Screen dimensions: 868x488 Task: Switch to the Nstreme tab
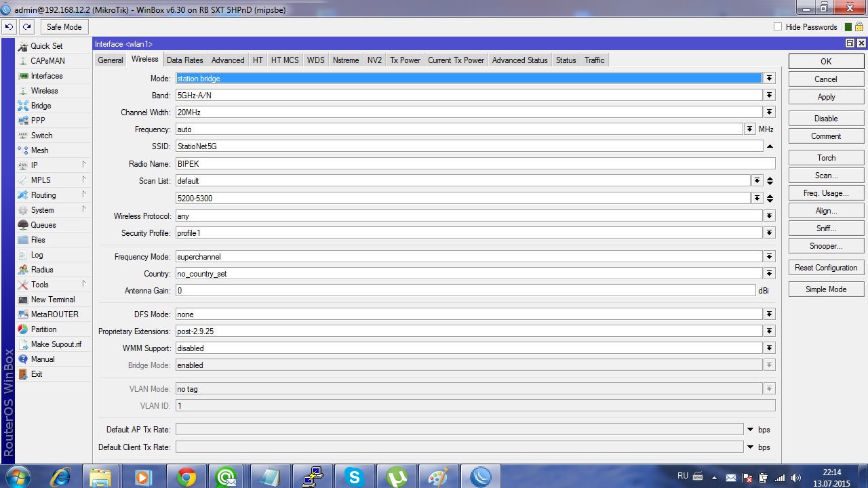pos(346,60)
